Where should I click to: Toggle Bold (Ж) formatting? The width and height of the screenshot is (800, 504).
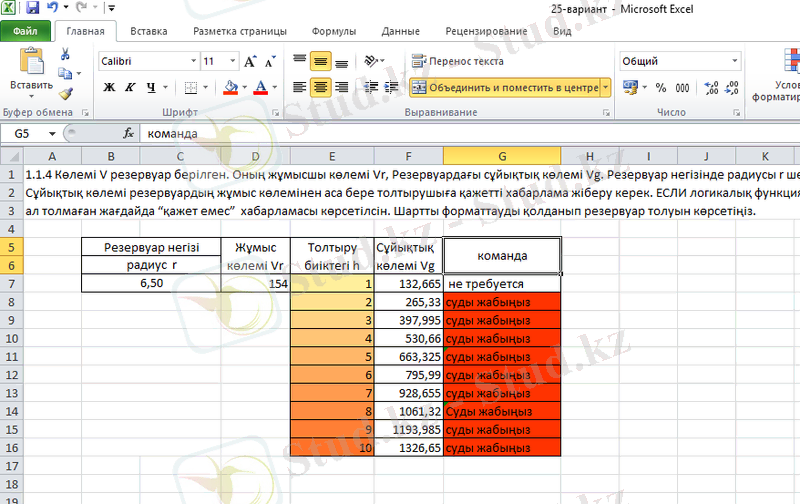[109, 87]
